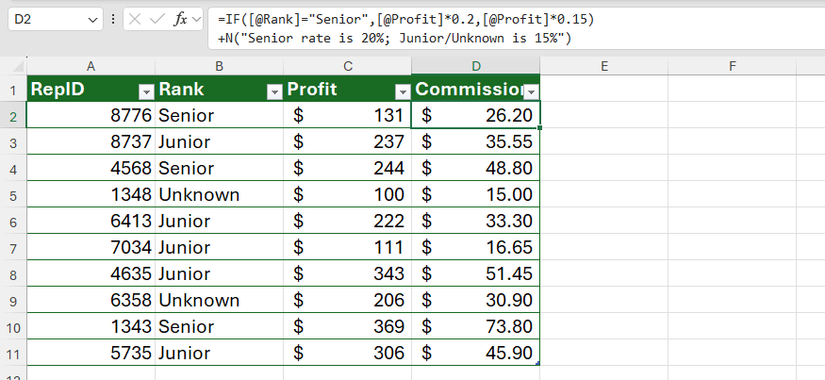Click the fill handle on cell D2

540,127
